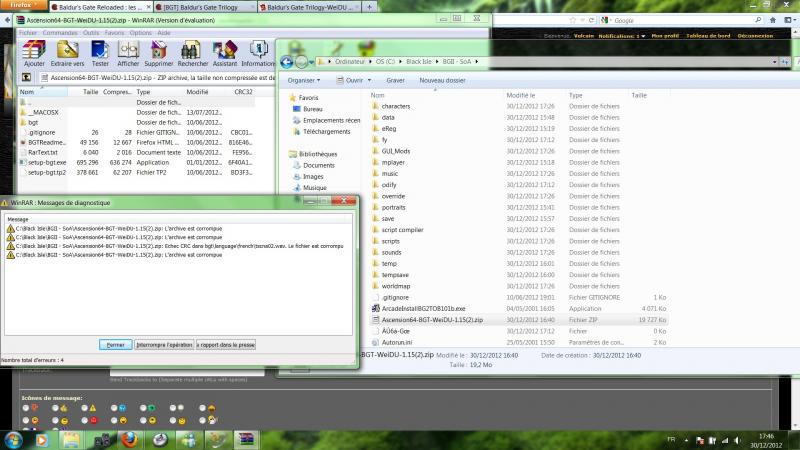
Task: Select the warning triangle message icon radio
Action: 84,408
